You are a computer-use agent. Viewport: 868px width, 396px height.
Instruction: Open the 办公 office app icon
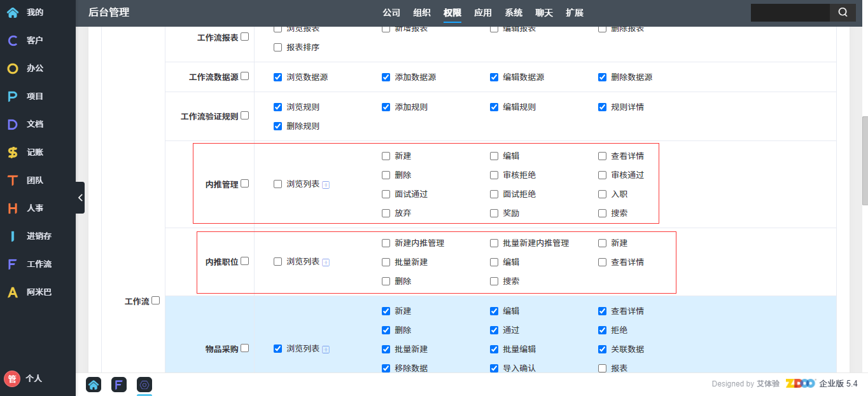13,69
